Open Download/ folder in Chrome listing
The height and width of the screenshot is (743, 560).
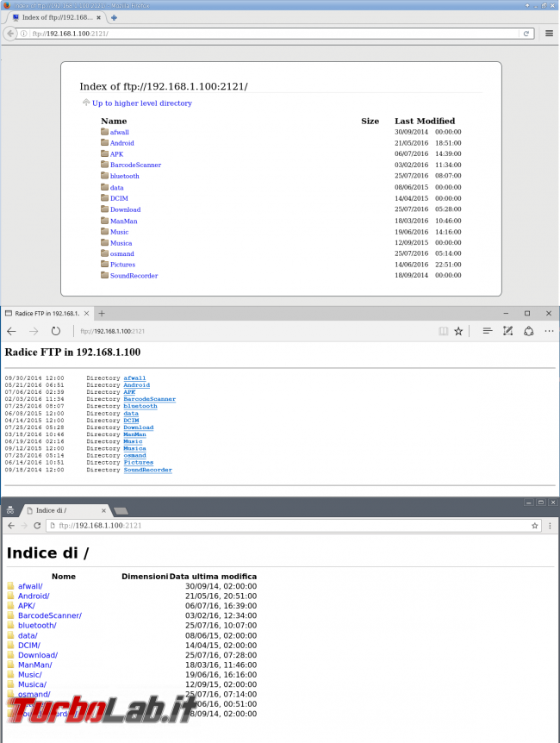[38, 655]
